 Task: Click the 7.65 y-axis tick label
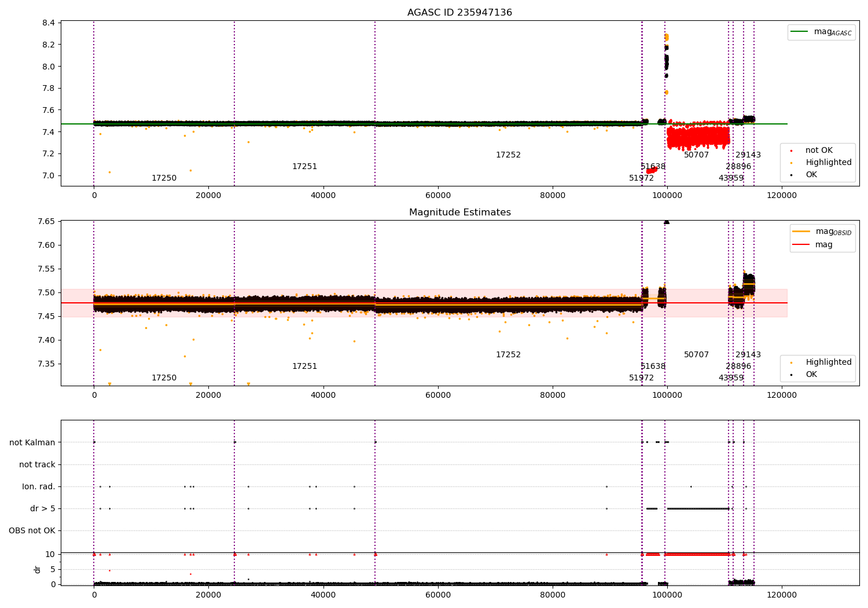pyautogui.click(x=47, y=222)
